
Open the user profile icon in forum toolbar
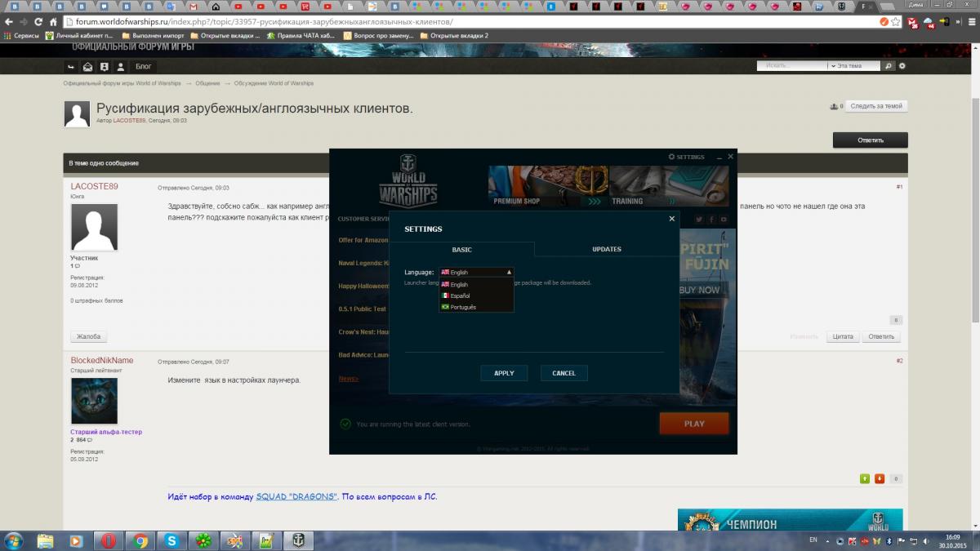click(121, 66)
